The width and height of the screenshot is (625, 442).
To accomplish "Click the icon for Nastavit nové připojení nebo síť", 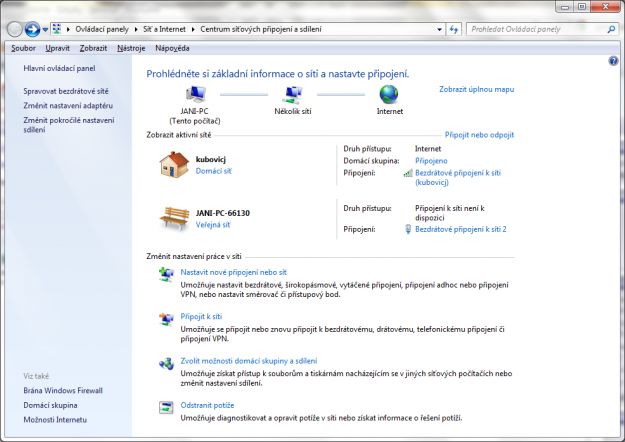I will point(166,275).
